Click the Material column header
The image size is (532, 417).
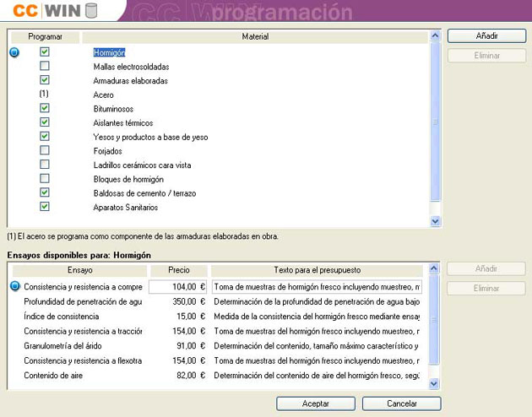255,37
